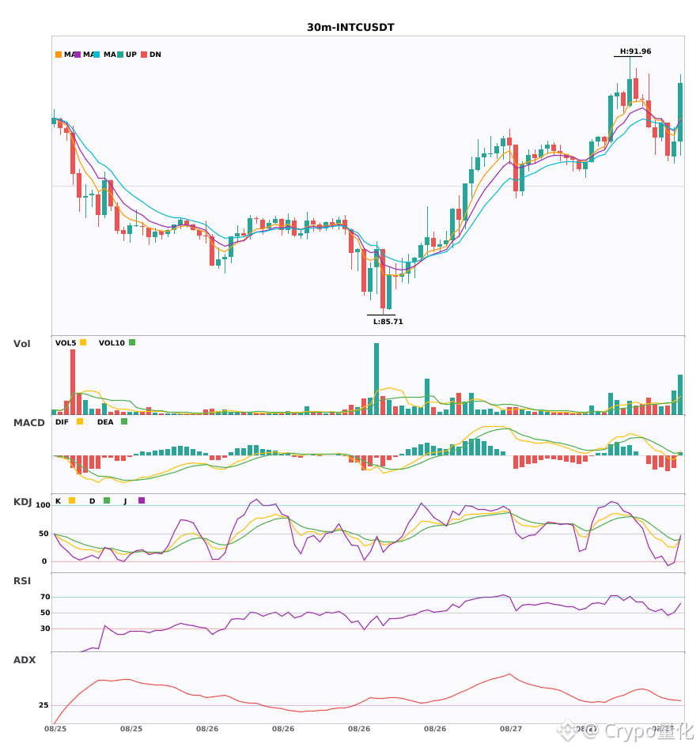Toggle the green DEA legend swatch
700x751 pixels.
(x=124, y=421)
